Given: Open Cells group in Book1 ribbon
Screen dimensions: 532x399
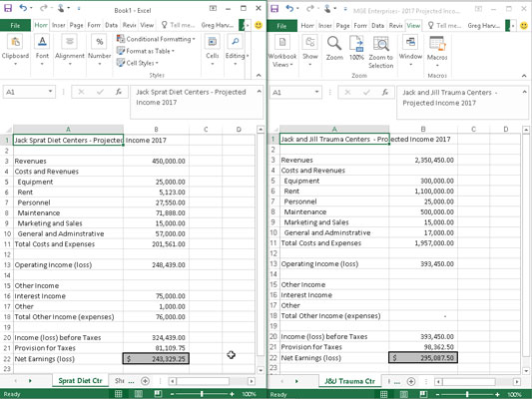Looking at the screenshot, I should (213, 51).
